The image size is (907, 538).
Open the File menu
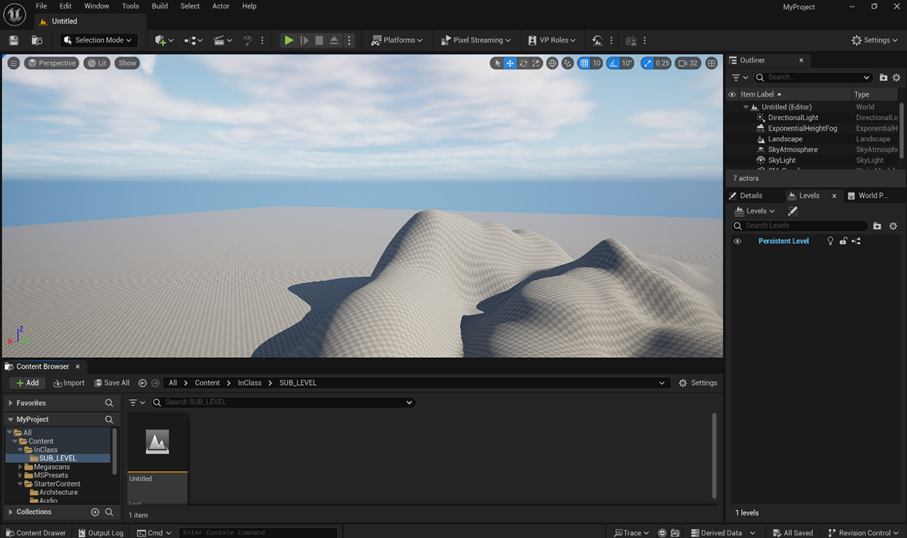[x=41, y=6]
